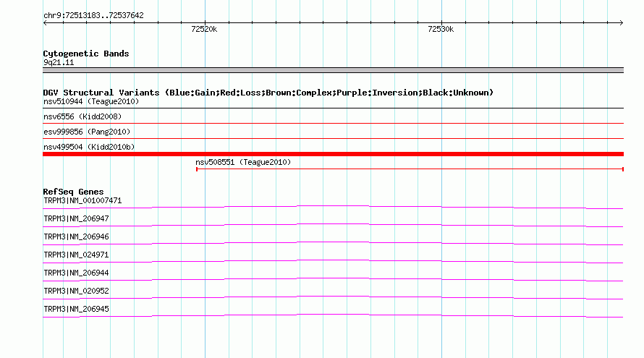Open variant nsv499504 (Kidd2010b) label

(x=89, y=147)
